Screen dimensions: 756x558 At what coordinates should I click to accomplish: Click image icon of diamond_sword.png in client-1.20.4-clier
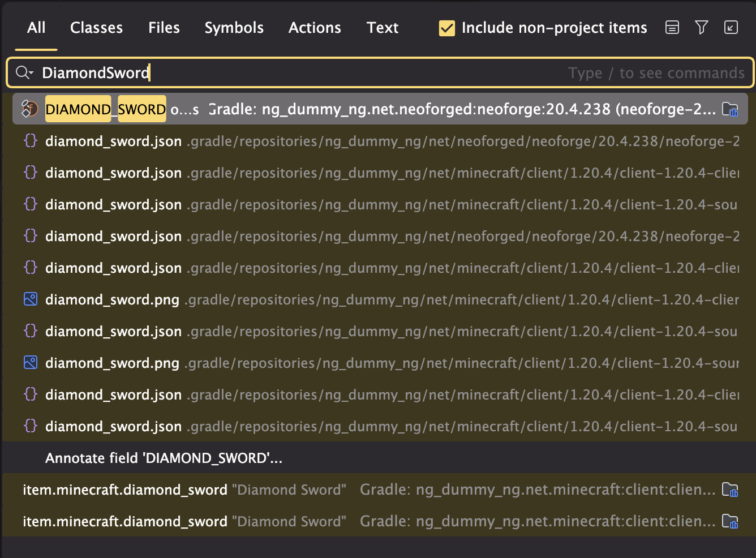[31, 299]
